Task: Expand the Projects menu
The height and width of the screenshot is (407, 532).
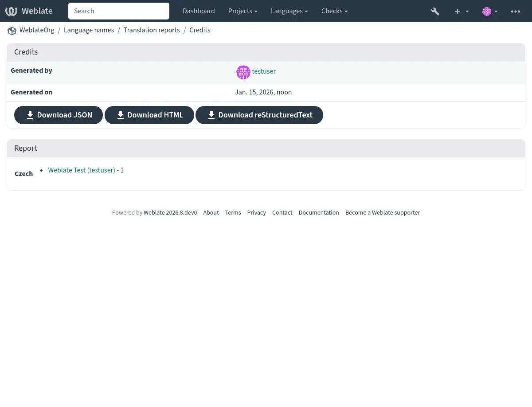Action: pyautogui.click(x=243, y=11)
